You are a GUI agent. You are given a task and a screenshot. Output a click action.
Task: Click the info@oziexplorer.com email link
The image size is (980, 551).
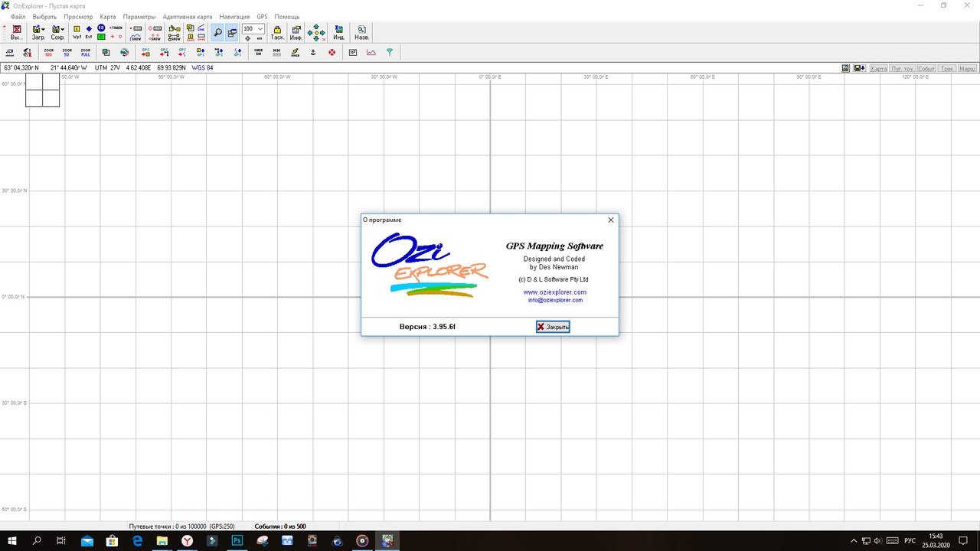click(x=555, y=300)
